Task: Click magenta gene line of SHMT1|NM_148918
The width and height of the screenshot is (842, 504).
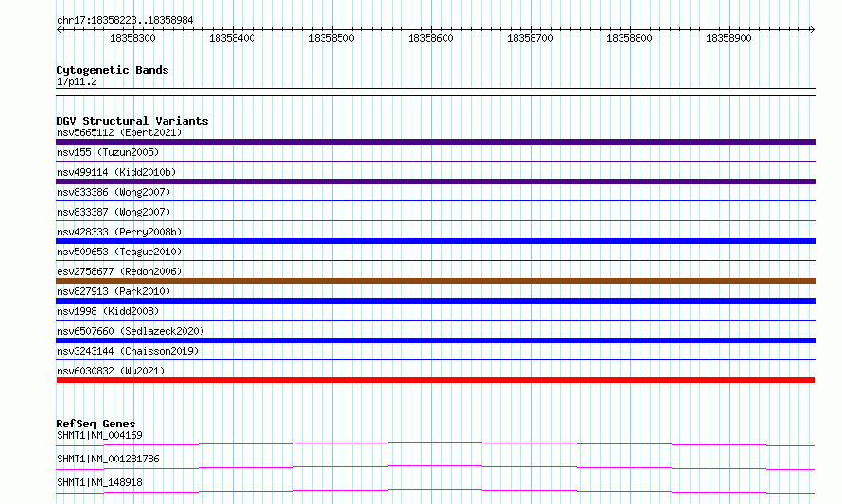Action: 435,490
